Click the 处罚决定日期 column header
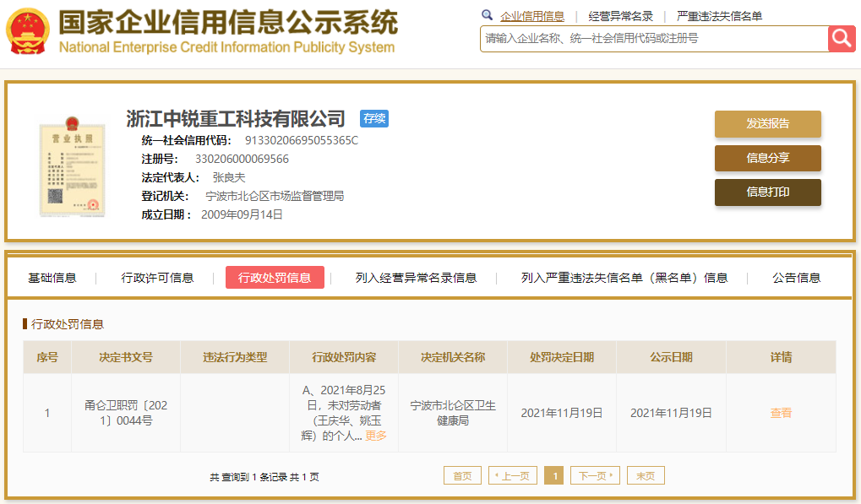861x504 pixels. coord(562,358)
